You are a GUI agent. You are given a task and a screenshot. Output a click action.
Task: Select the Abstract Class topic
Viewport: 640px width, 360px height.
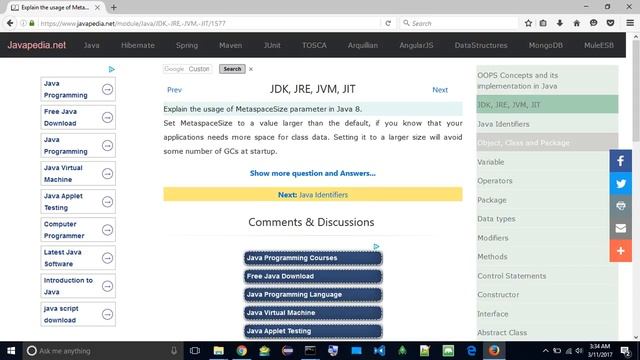tap(547, 332)
